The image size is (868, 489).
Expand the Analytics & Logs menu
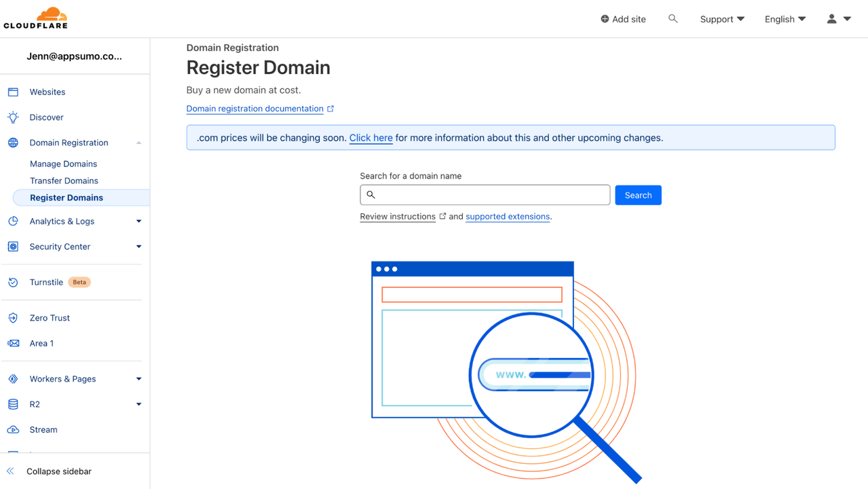click(138, 221)
